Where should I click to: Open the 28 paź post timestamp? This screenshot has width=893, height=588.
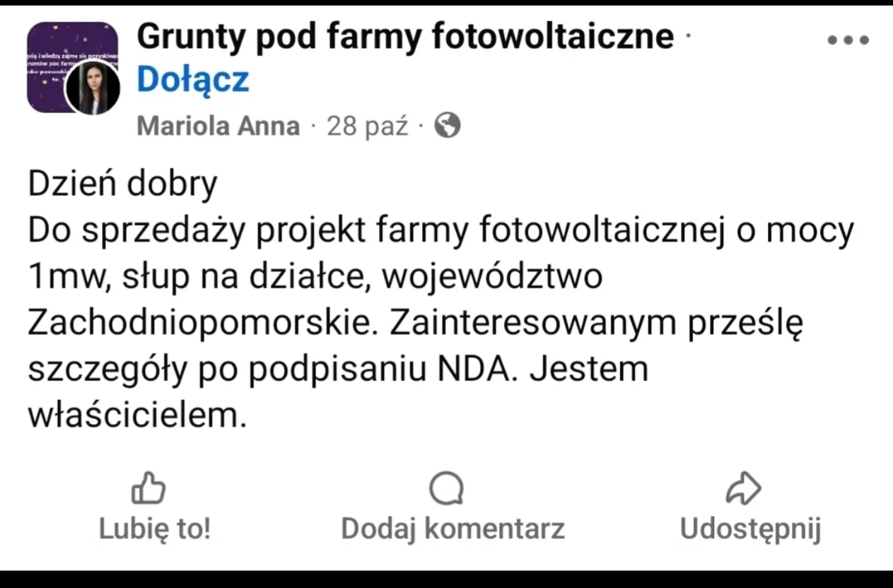(x=368, y=127)
